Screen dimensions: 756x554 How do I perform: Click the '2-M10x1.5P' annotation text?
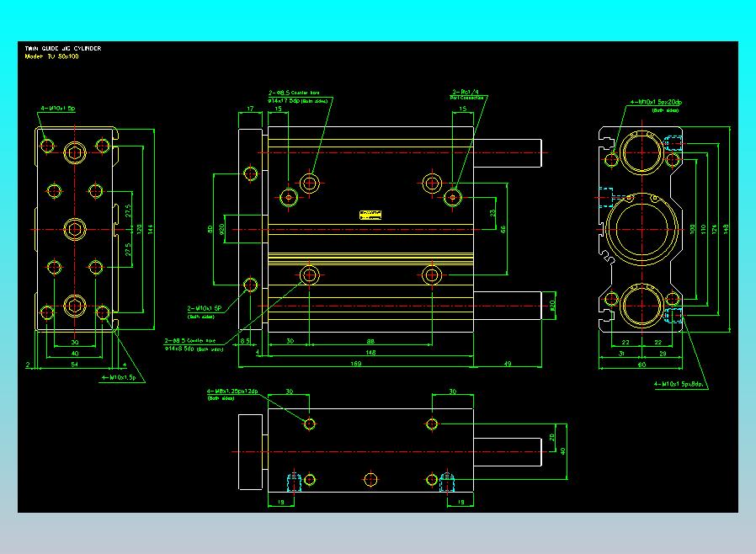pyautogui.click(x=205, y=308)
